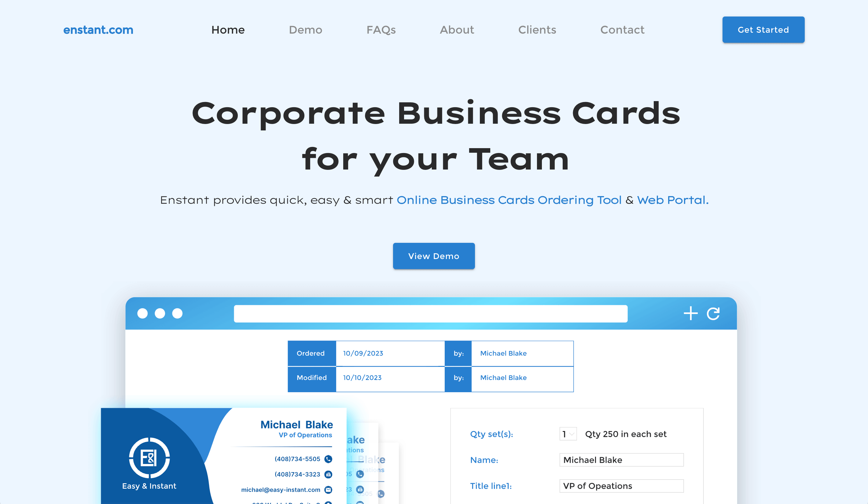This screenshot has width=868, height=504.
Task: Select the Home navigation menu item
Action: coord(228,29)
